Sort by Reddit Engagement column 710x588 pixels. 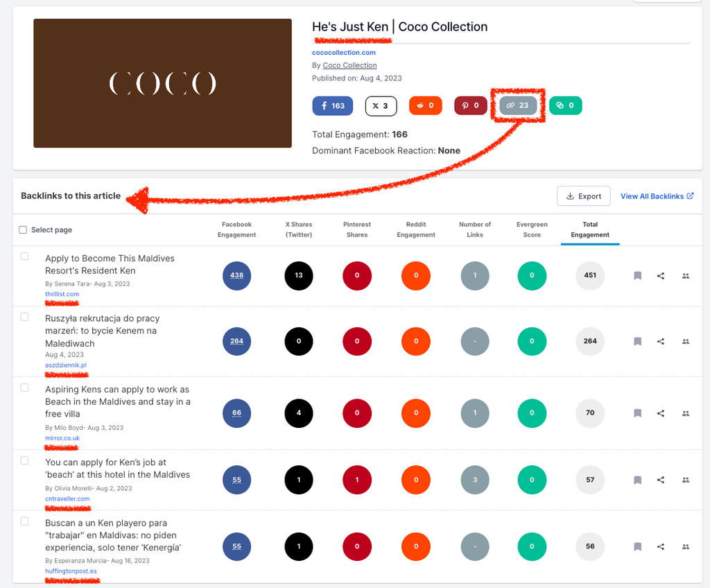(x=416, y=230)
